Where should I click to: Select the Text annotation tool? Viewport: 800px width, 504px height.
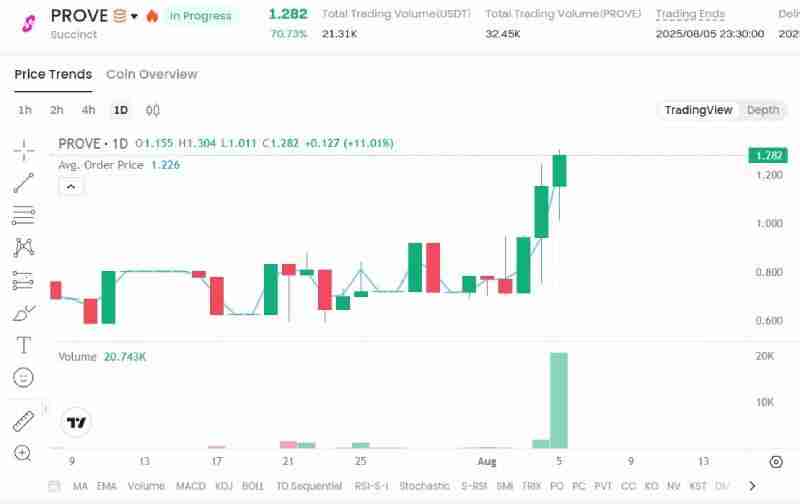click(23, 345)
